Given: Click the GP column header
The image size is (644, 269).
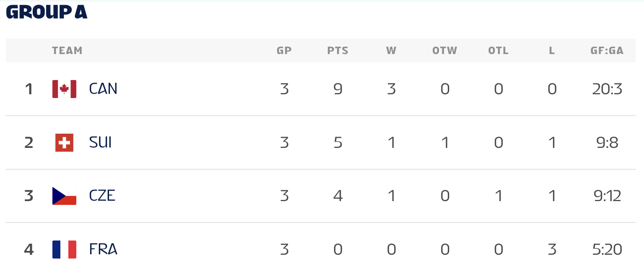Looking at the screenshot, I should [284, 51].
